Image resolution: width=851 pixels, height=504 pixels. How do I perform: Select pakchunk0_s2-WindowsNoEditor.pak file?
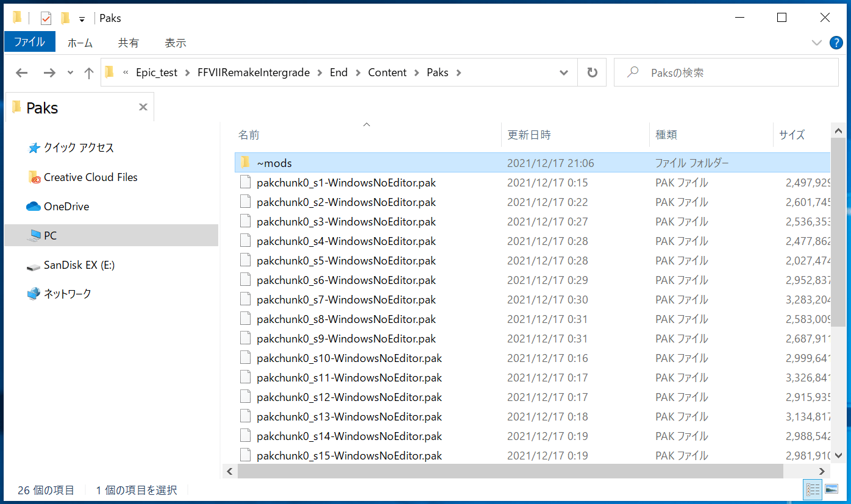[346, 202]
